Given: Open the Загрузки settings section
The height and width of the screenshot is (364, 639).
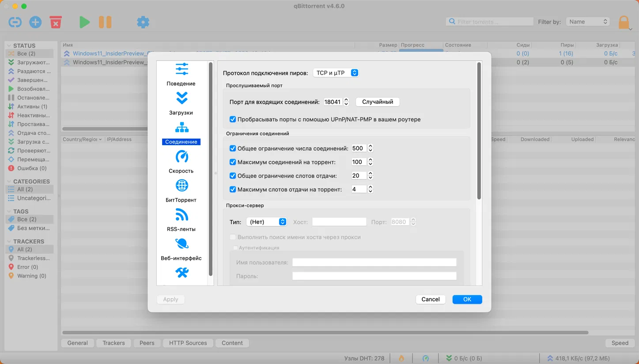Looking at the screenshot, I should coord(181,103).
